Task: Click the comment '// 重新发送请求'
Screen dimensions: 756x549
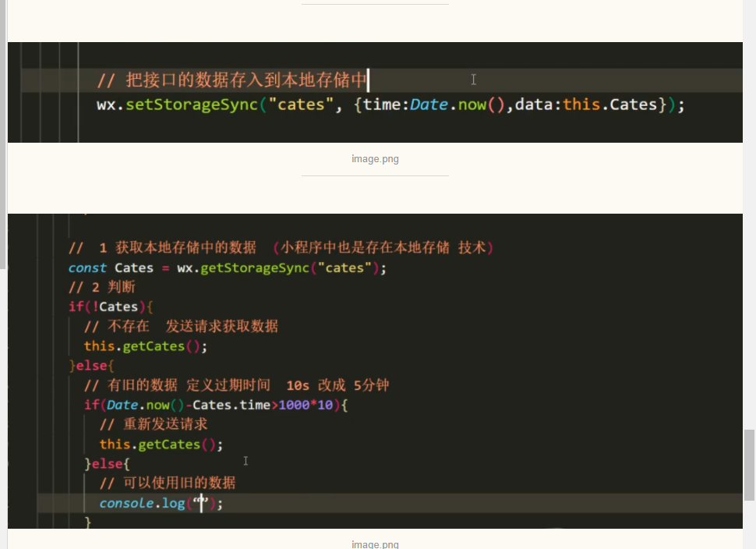Action: click(154, 424)
